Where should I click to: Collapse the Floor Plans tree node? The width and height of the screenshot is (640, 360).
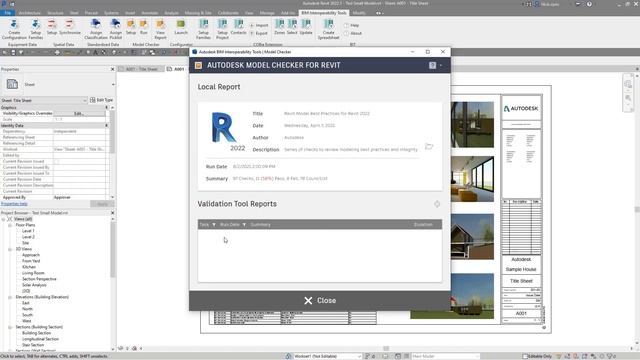(x=10, y=225)
